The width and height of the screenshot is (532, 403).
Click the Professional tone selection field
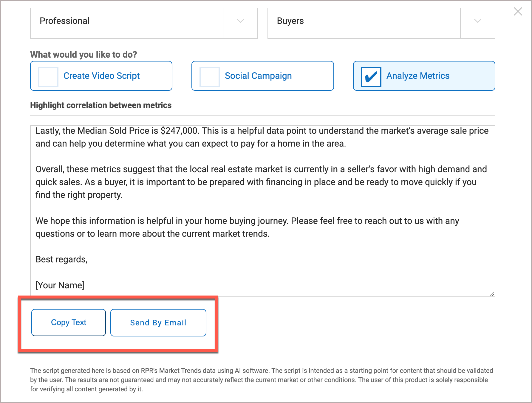(x=127, y=21)
